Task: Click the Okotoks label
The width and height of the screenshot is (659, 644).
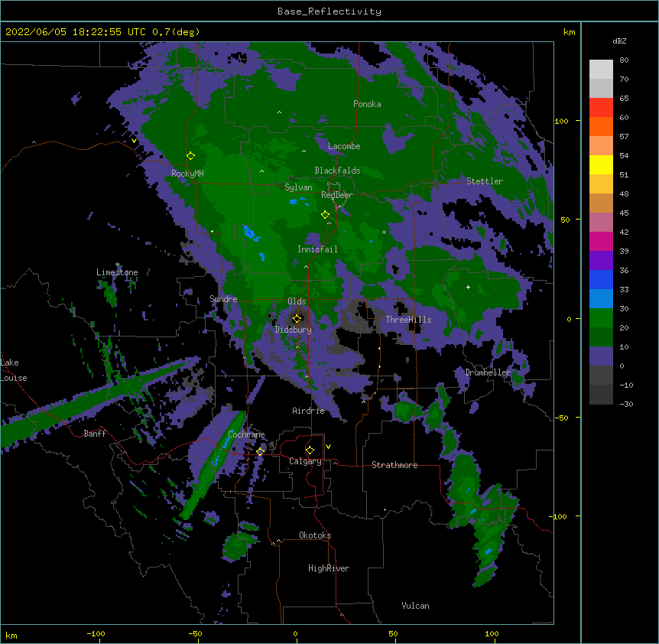Action: tap(315, 535)
